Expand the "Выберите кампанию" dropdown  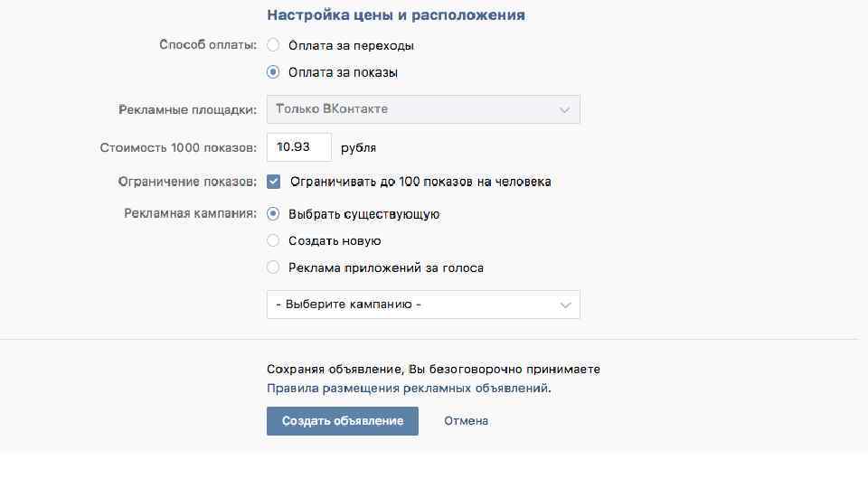tap(422, 305)
